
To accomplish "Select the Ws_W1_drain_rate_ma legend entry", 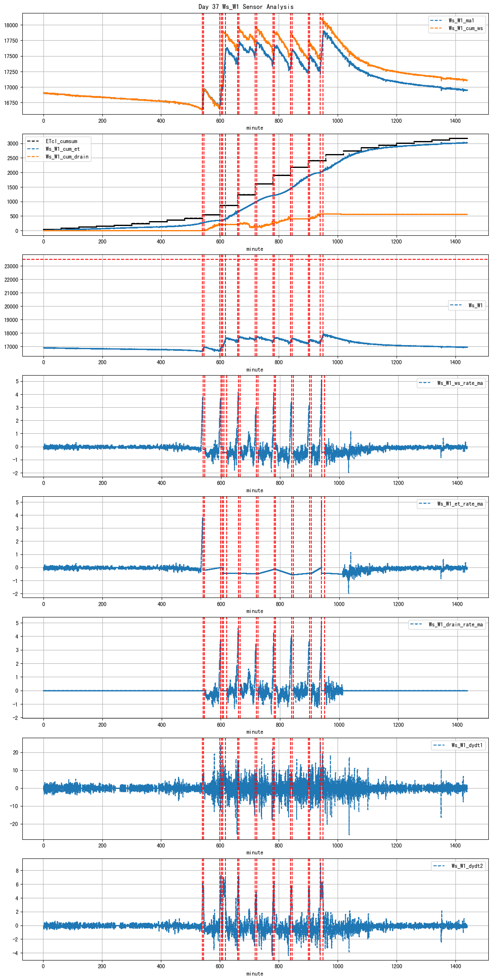I will click(x=455, y=624).
